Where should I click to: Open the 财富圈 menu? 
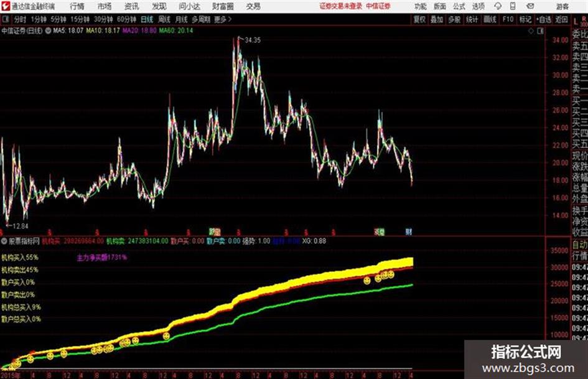pos(223,6)
